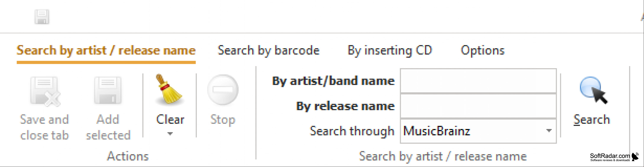Switch to the Search by barcode tab

click(268, 51)
